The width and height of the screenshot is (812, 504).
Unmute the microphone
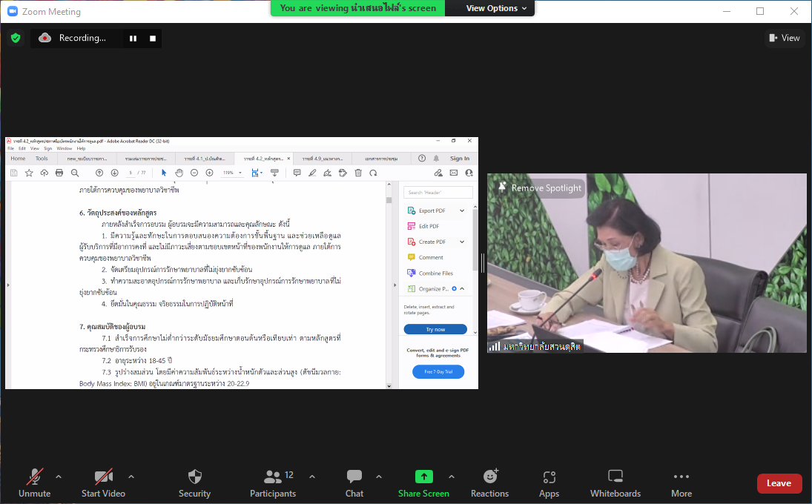[35, 477]
